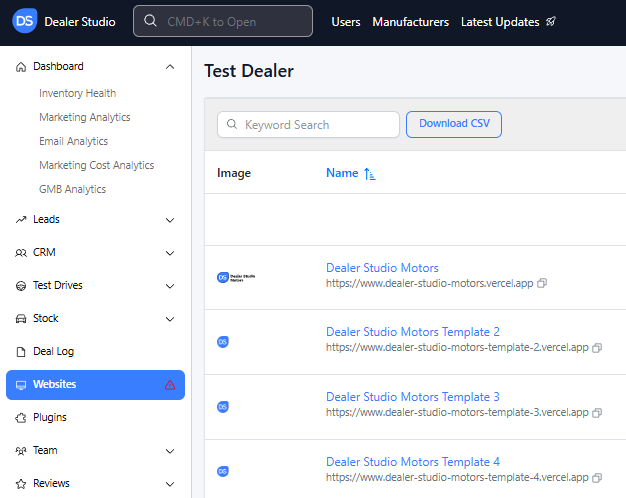Copy the Template 2 website URL
The width and height of the screenshot is (626, 498).
pos(597,348)
